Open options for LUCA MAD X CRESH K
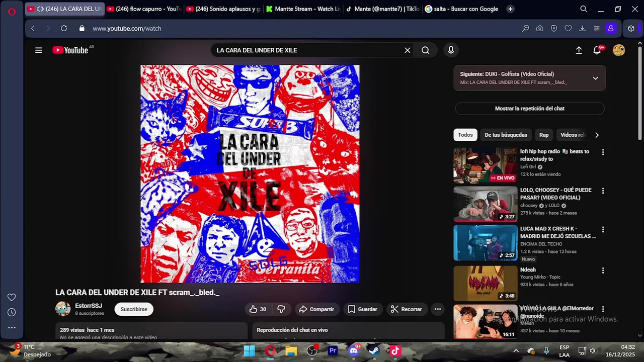The image size is (644, 362). point(603,229)
